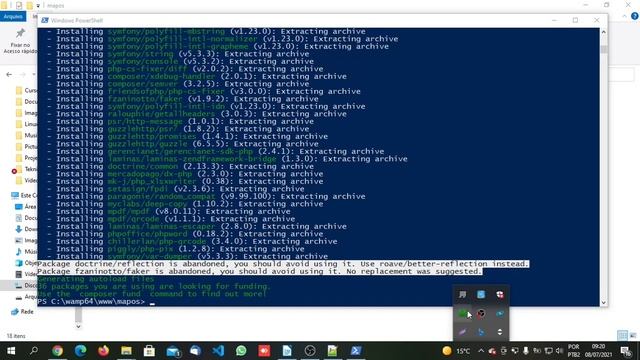Screen dimensions: 640x360
Task: Collapse tray overflow with the up chevron
Action: point(481,351)
